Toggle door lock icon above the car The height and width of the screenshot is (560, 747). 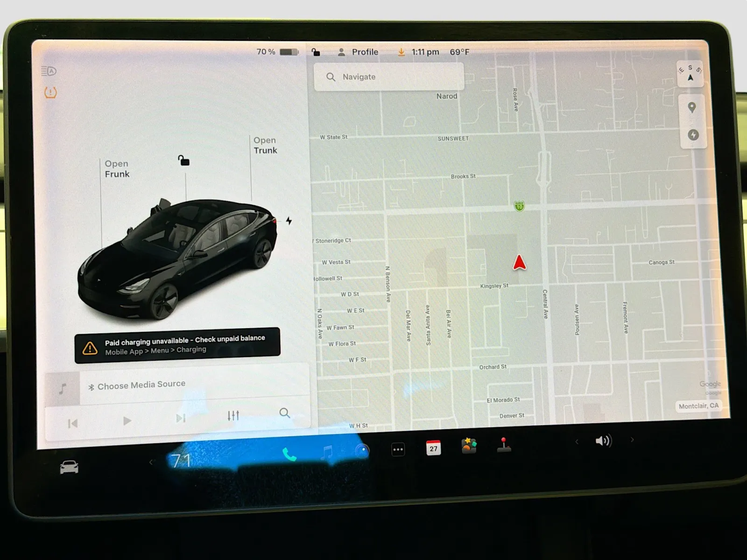pyautogui.click(x=184, y=161)
